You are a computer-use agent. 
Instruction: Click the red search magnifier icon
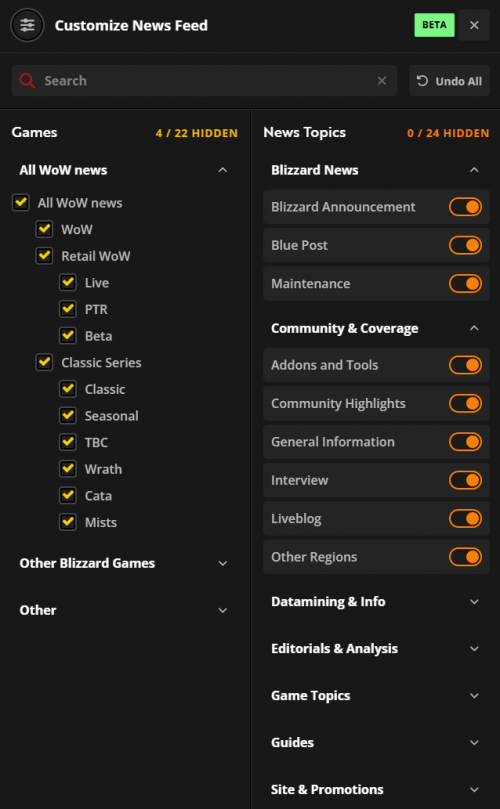coord(27,80)
